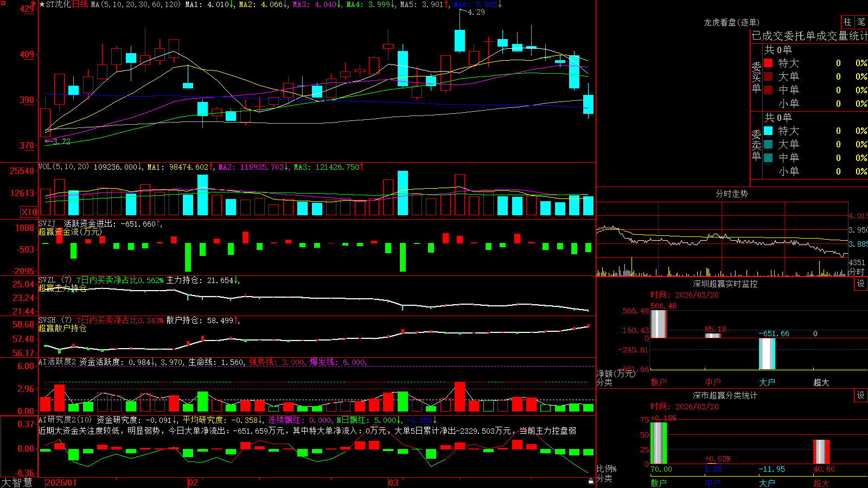Image resolution: width=868 pixels, height=488 pixels.
Task: Open 设 settings for 深市超赢分类统计
Action: click(x=861, y=395)
